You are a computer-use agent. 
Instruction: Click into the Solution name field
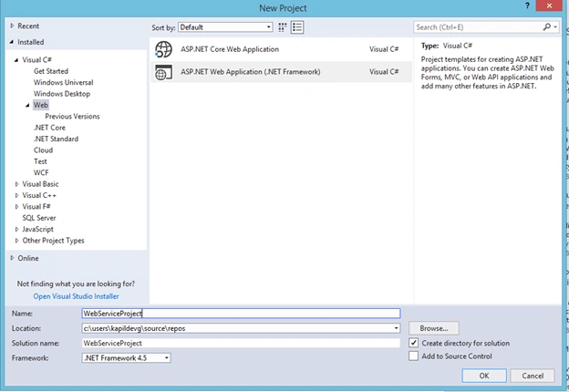point(241,343)
